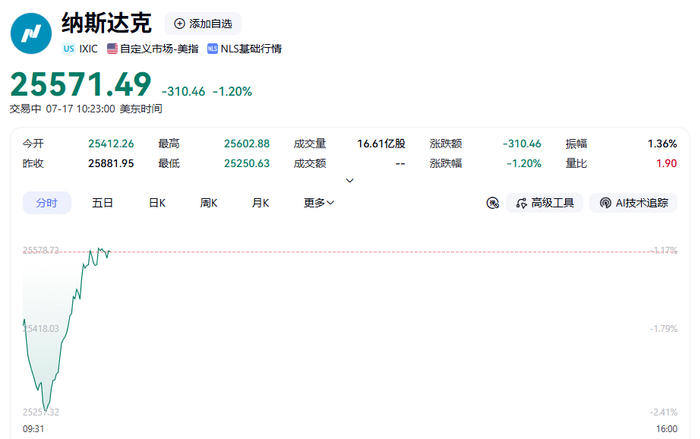This screenshot has height=439, width=700.
Task: Click the 最低 value 25250.63
Action: pos(247,163)
